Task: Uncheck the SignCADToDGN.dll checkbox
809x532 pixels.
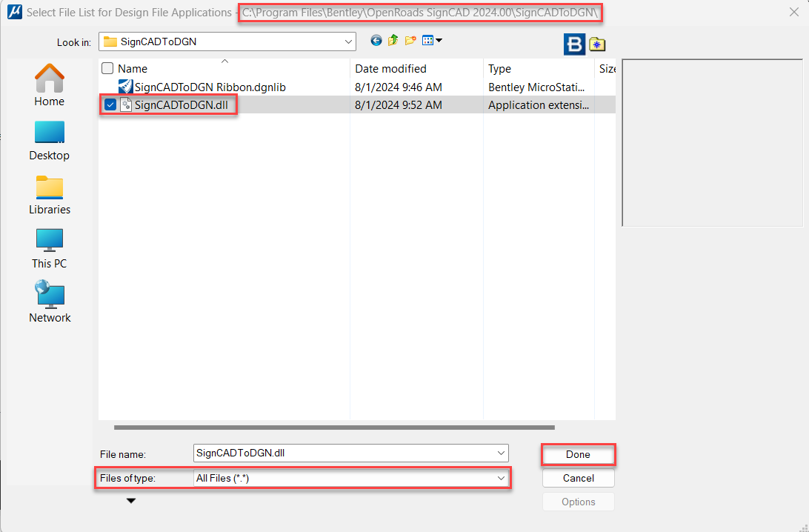Action: coord(110,104)
